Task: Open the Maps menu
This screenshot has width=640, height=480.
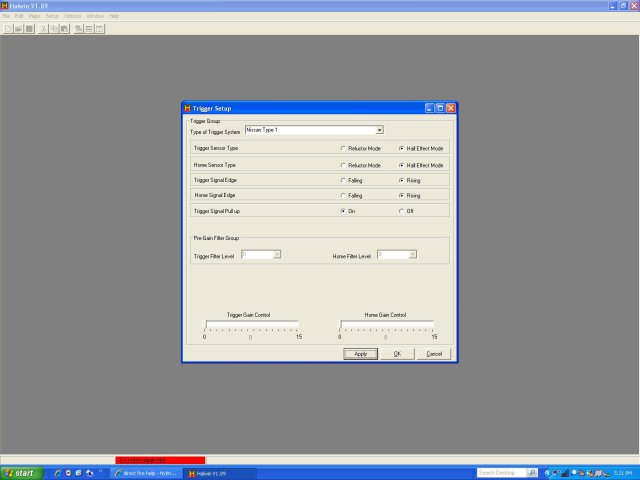Action: (x=35, y=16)
